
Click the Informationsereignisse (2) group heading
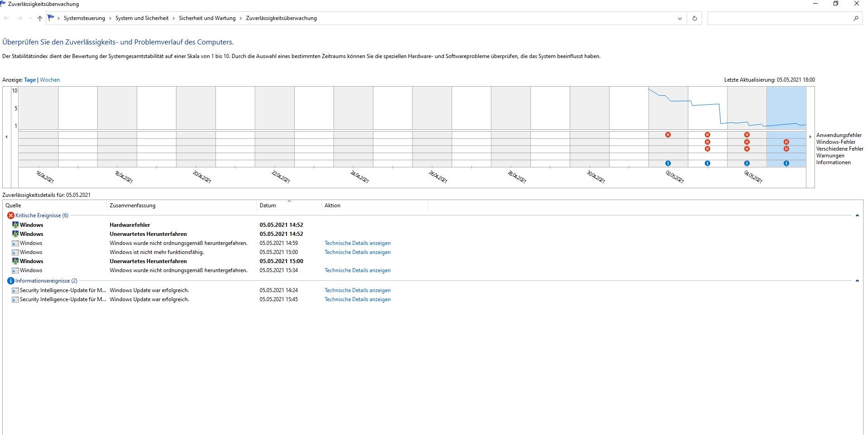pos(46,281)
